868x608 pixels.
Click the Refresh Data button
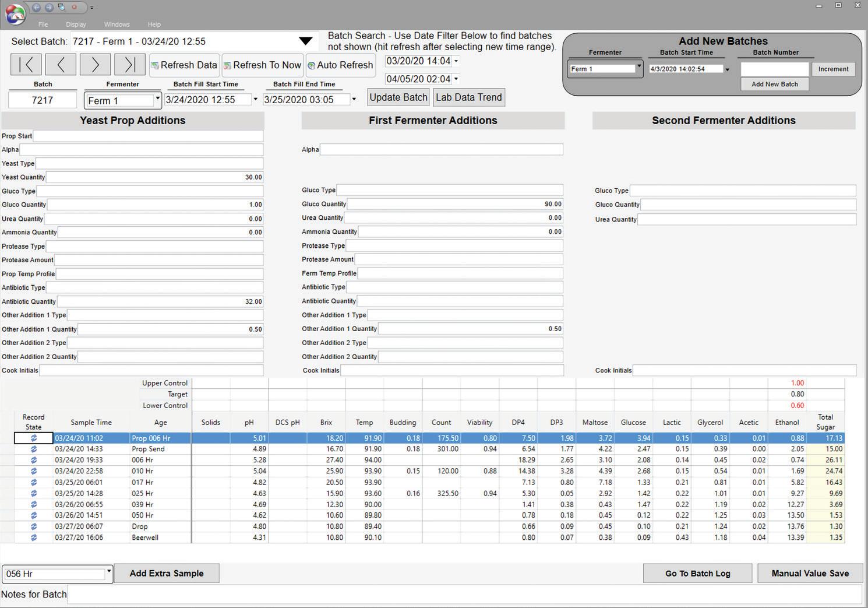[184, 65]
